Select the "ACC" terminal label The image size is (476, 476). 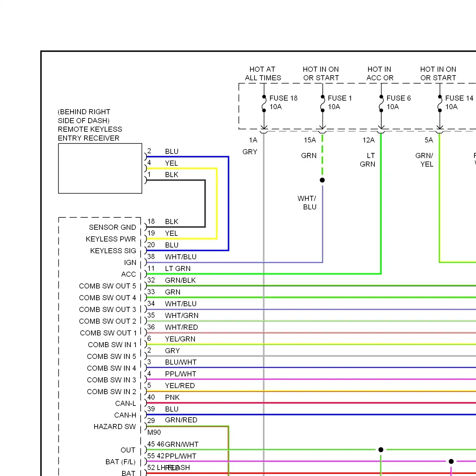129,274
